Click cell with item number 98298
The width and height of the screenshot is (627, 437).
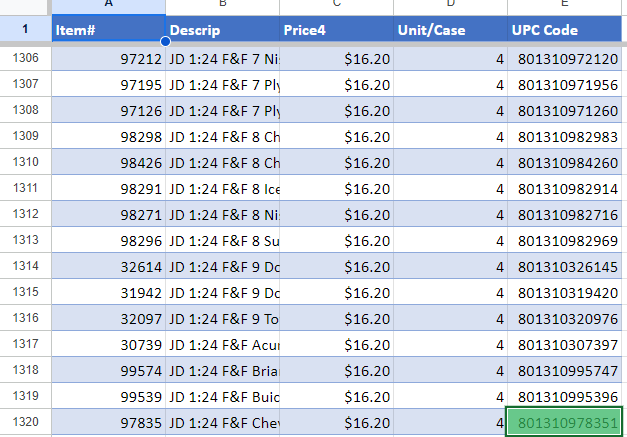(x=108, y=137)
